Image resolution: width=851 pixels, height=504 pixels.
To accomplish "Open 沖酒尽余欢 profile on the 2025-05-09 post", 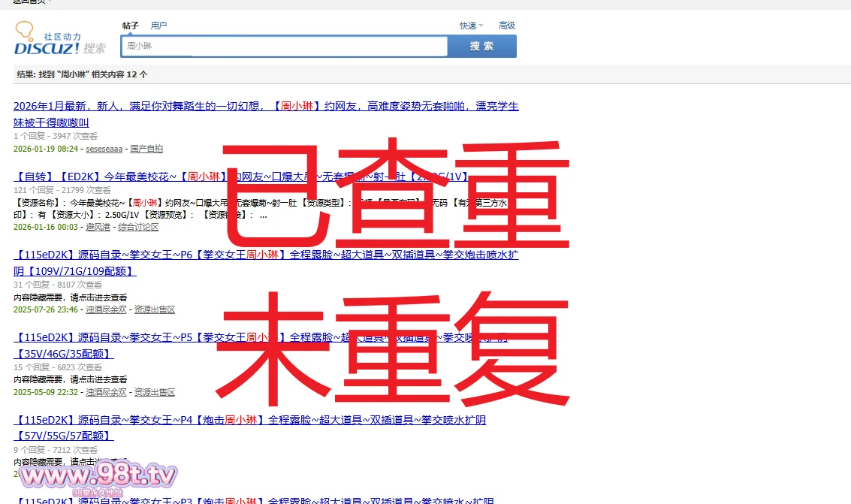I will tap(106, 392).
